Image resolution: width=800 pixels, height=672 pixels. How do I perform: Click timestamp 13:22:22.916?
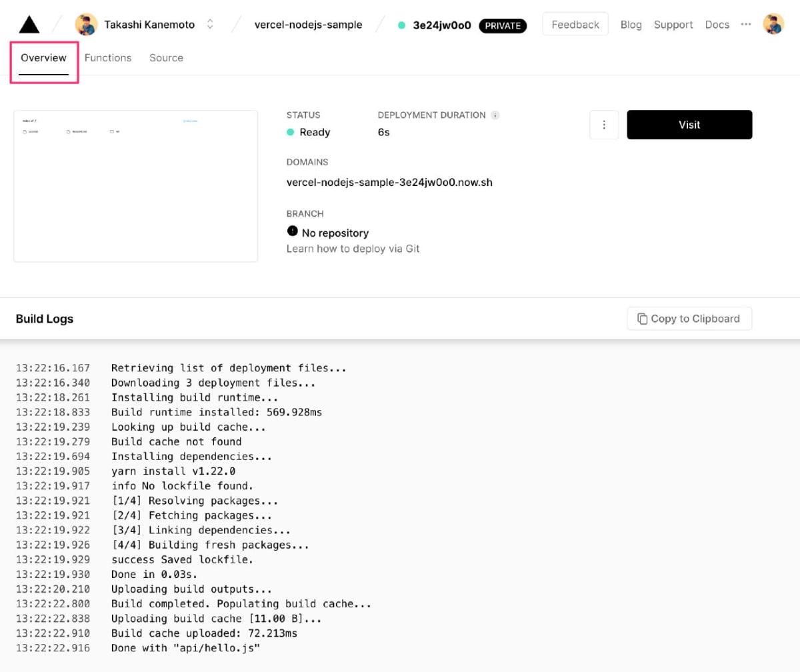coord(53,648)
